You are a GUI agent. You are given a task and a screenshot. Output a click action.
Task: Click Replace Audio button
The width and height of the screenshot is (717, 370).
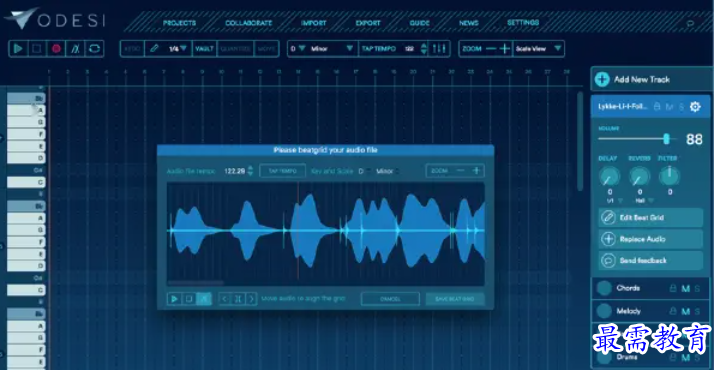pos(651,239)
